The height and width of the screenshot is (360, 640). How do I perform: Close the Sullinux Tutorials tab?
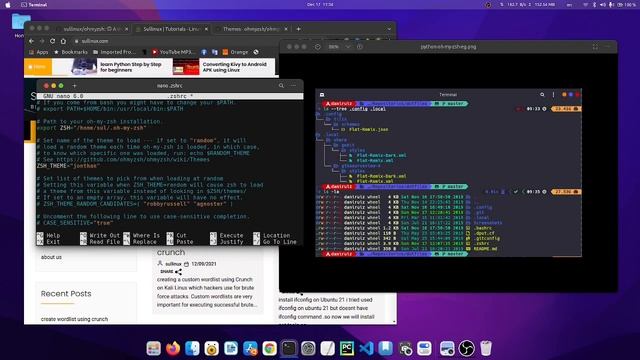(x=206, y=29)
